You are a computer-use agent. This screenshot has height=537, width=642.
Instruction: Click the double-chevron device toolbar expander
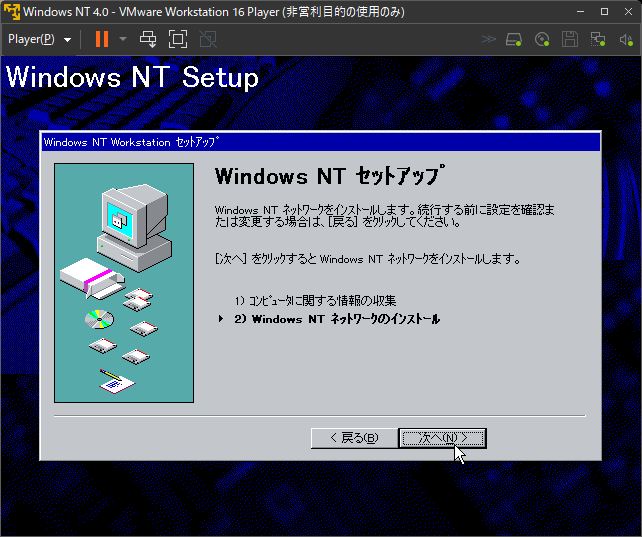(x=488, y=39)
